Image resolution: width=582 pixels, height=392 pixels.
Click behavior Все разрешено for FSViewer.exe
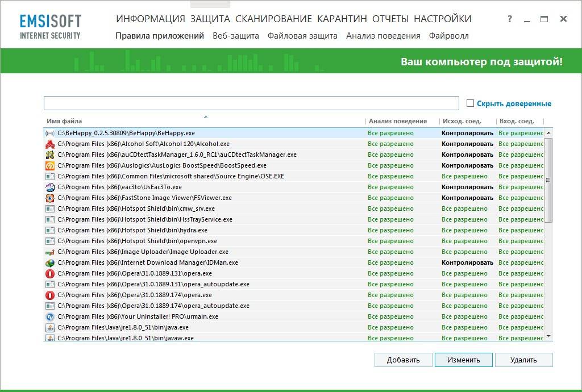390,198
